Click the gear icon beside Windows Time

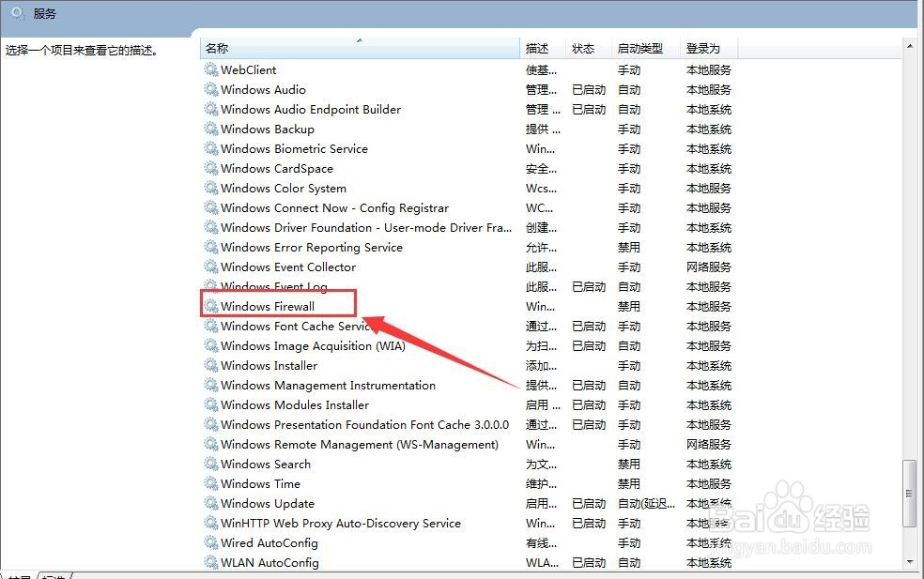(x=211, y=483)
